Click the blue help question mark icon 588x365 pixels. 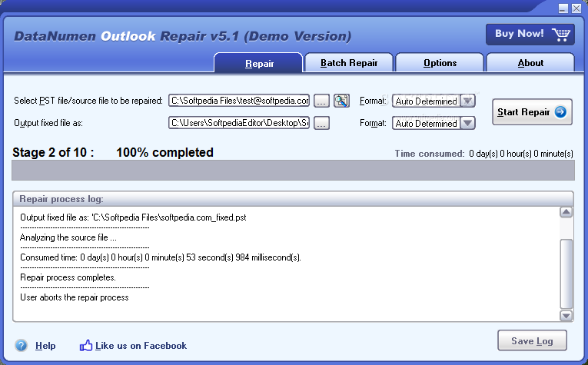(22, 345)
